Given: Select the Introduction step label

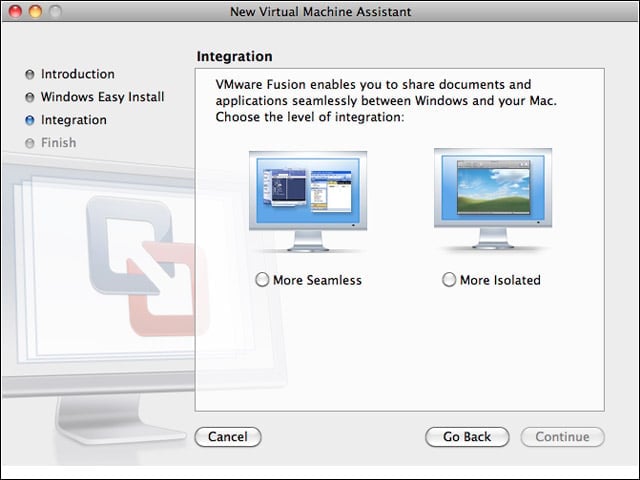Looking at the screenshot, I should [78, 74].
